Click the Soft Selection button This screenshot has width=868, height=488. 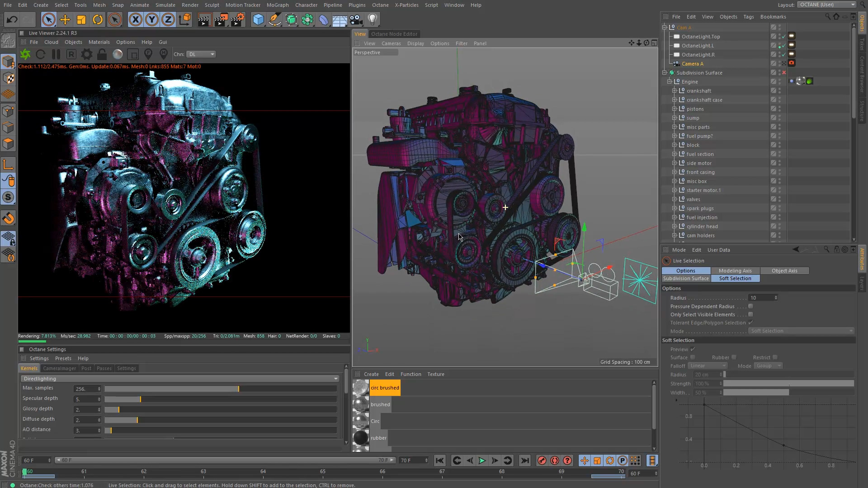[735, 278]
